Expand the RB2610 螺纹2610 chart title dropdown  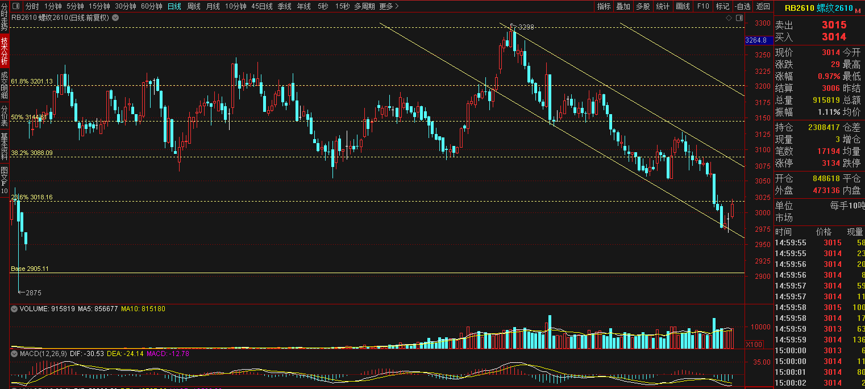[115, 18]
